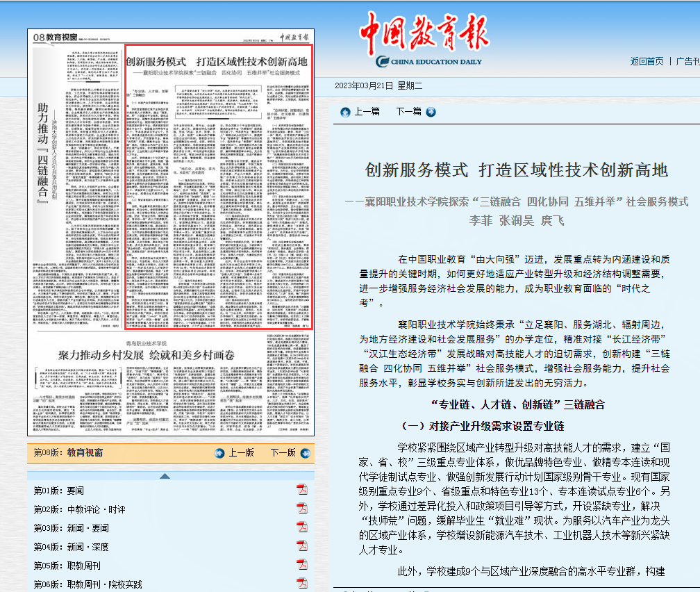The width and height of the screenshot is (700, 592).
Task: Click the date 2023年03月21日 星期二
Action: [378, 85]
